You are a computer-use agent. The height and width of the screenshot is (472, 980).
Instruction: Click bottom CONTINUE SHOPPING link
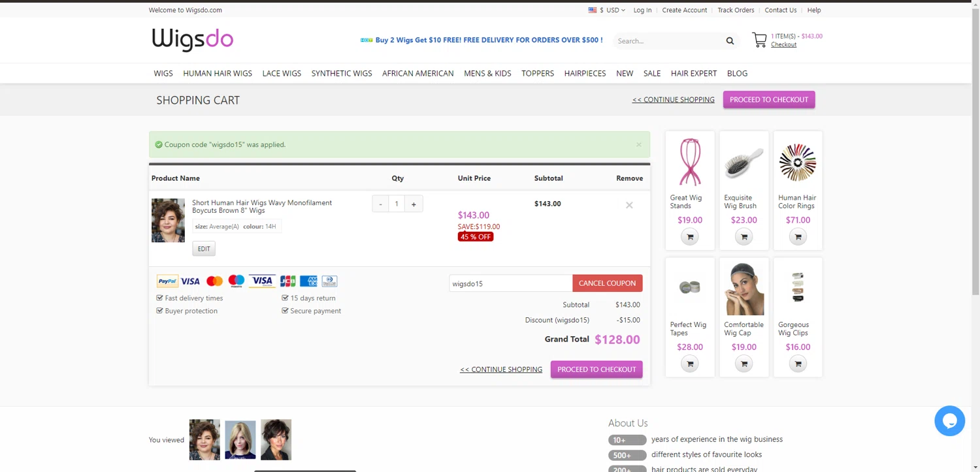(501, 370)
